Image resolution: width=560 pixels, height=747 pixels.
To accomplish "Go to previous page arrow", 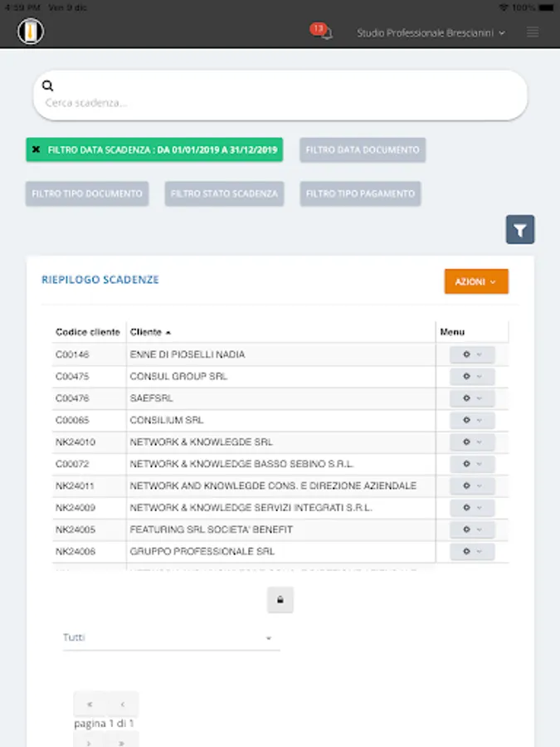I will click(x=123, y=704).
